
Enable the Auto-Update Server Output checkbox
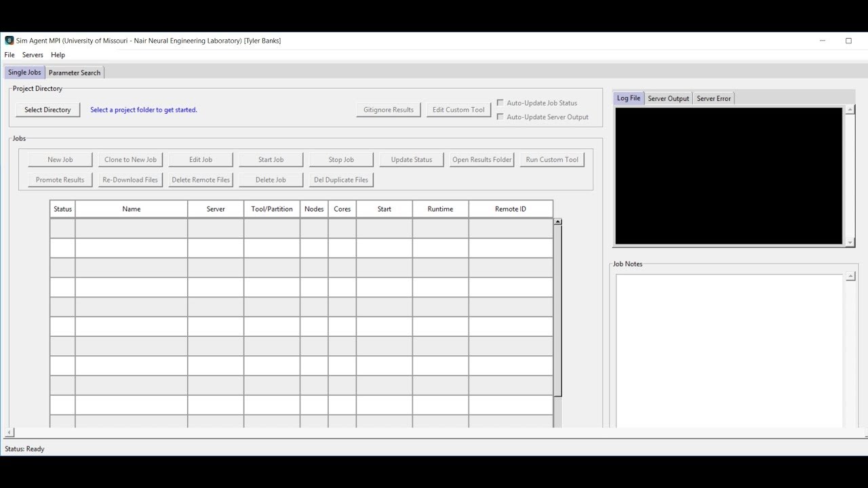click(x=500, y=117)
